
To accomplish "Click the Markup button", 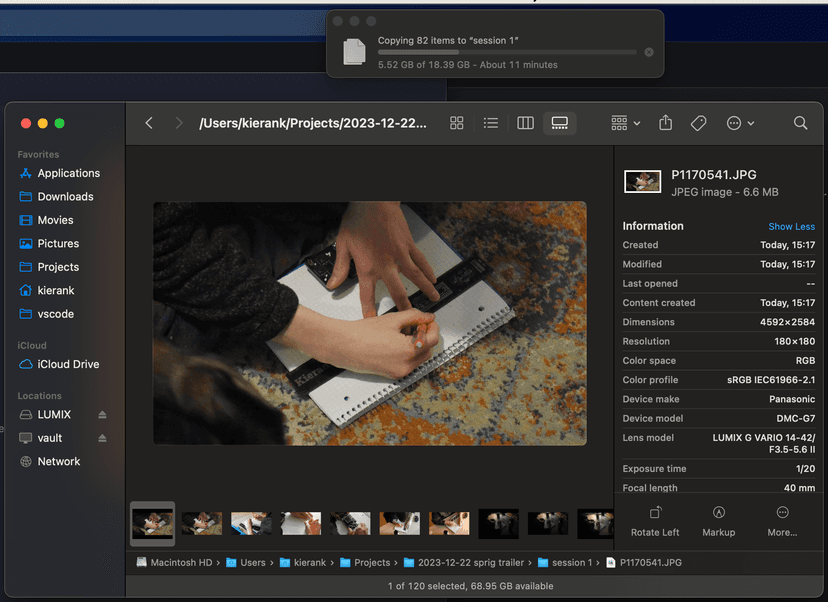I will click(x=718, y=520).
